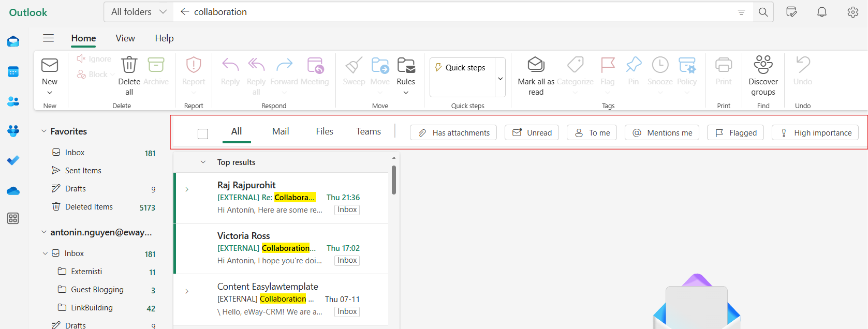
Task: Open the To Do checkmark app
Action: [x=13, y=160]
